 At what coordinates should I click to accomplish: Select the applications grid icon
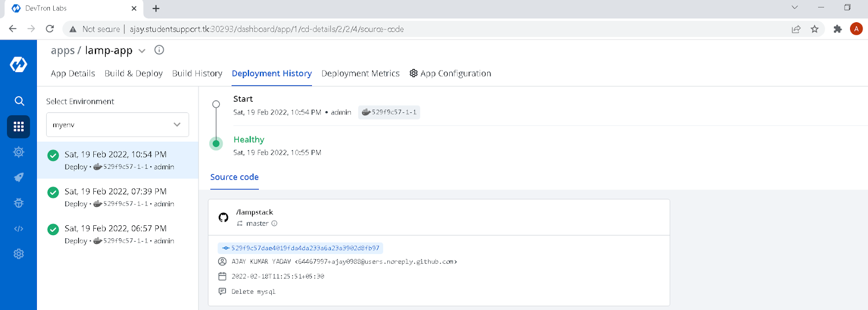pyautogui.click(x=18, y=126)
